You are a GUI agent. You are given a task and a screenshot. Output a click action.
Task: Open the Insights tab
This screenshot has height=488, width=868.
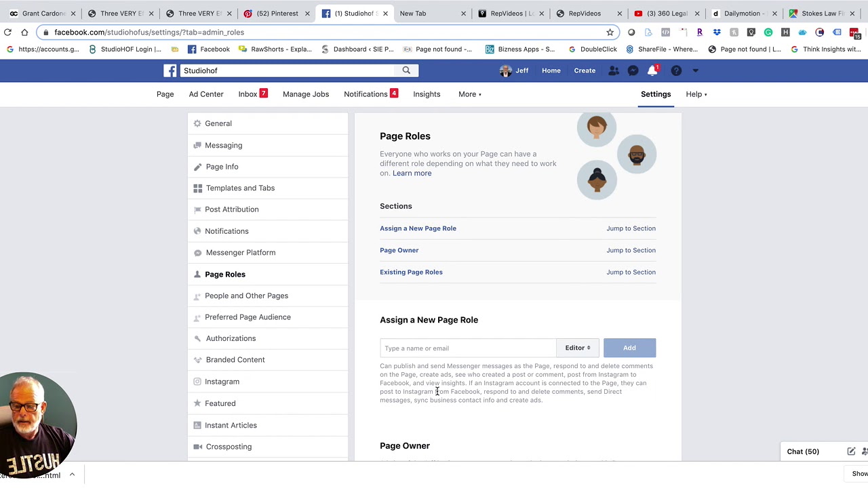pyautogui.click(x=427, y=94)
